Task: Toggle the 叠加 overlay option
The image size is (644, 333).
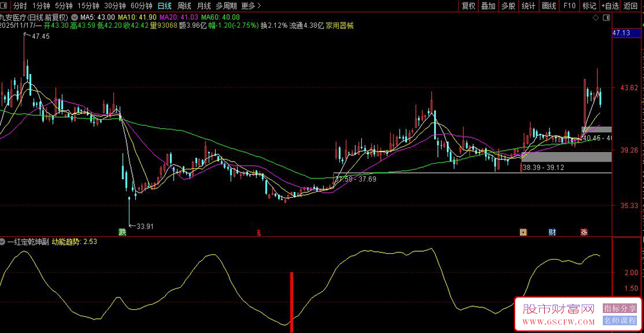Action: click(x=488, y=6)
